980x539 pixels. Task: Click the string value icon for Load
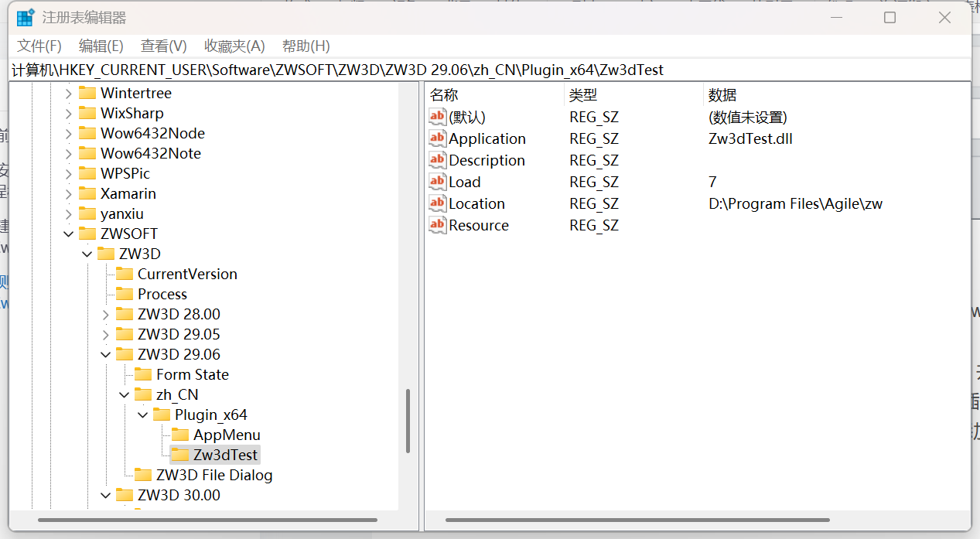pos(438,182)
